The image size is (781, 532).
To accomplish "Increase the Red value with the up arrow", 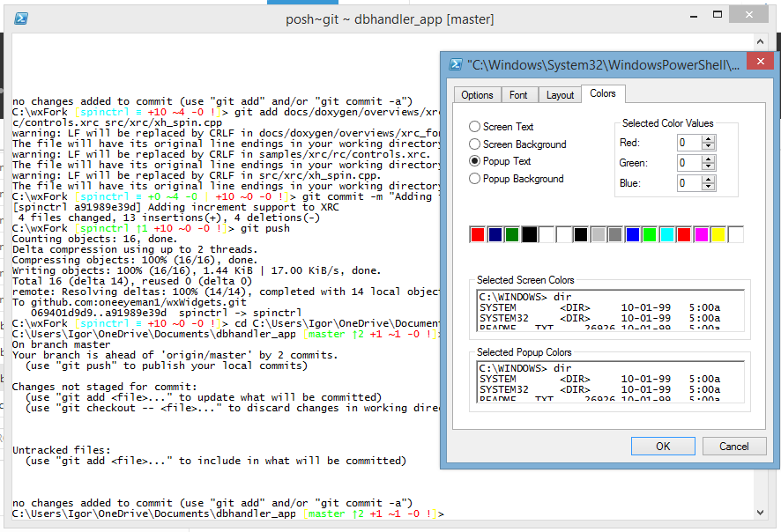I will pyautogui.click(x=709, y=139).
